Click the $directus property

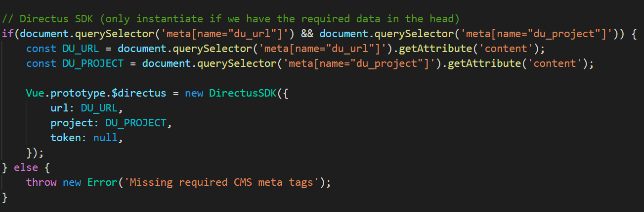pos(138,93)
